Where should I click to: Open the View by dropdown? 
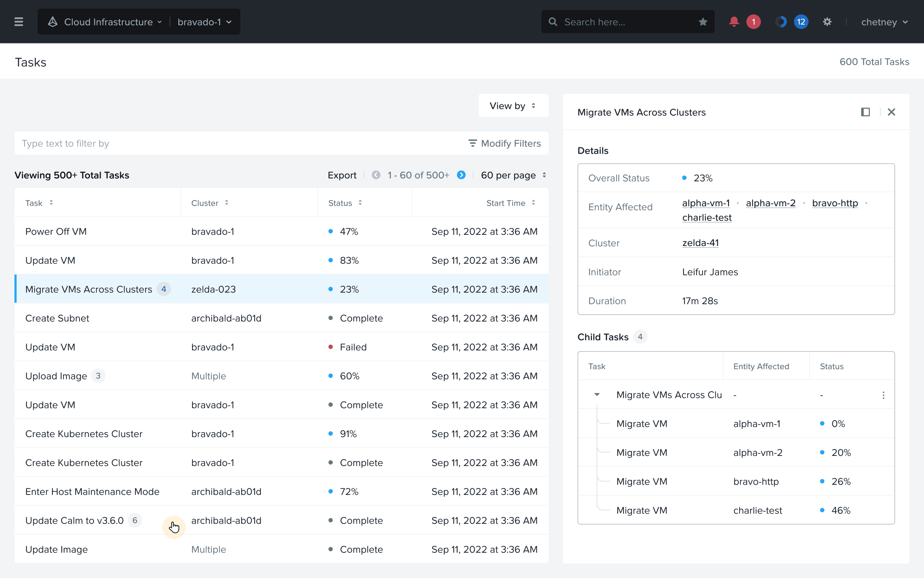[513, 105]
